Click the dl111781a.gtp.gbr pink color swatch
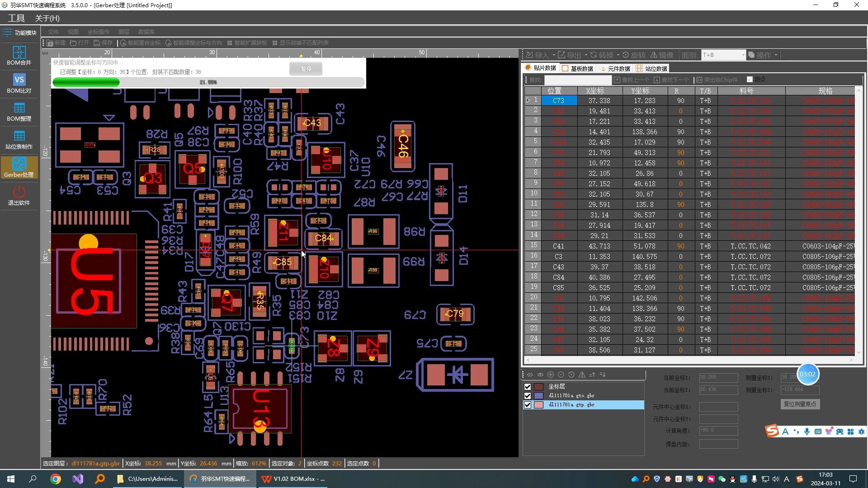868x488 pixels. pos(538,405)
